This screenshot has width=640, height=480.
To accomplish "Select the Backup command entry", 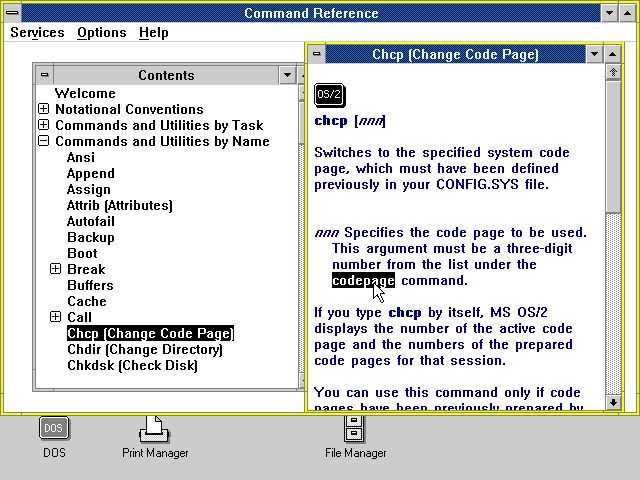I will tap(91, 237).
